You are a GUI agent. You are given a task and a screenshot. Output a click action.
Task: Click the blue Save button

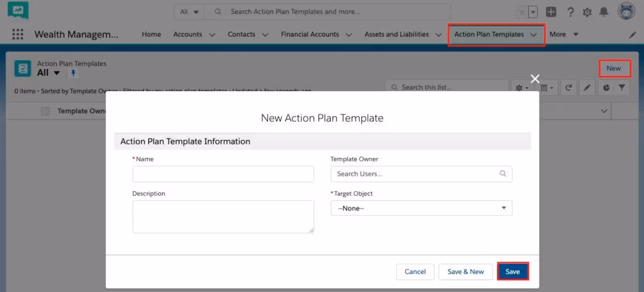click(513, 271)
